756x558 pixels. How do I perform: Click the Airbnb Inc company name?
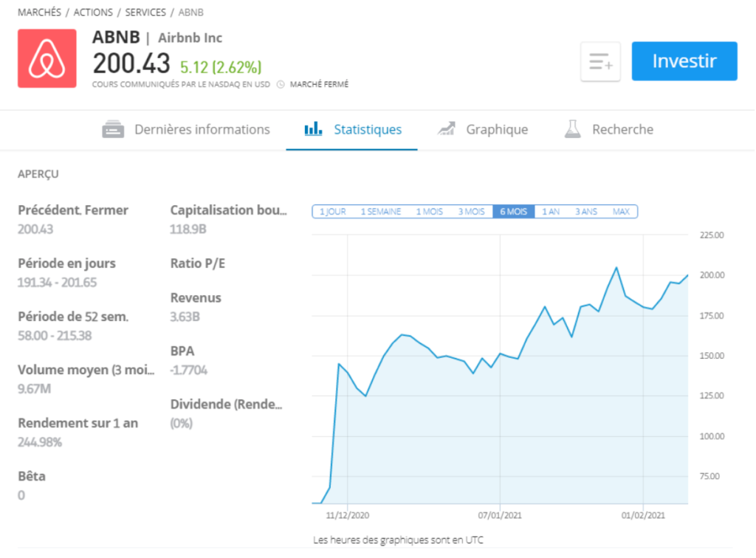pyautogui.click(x=190, y=38)
